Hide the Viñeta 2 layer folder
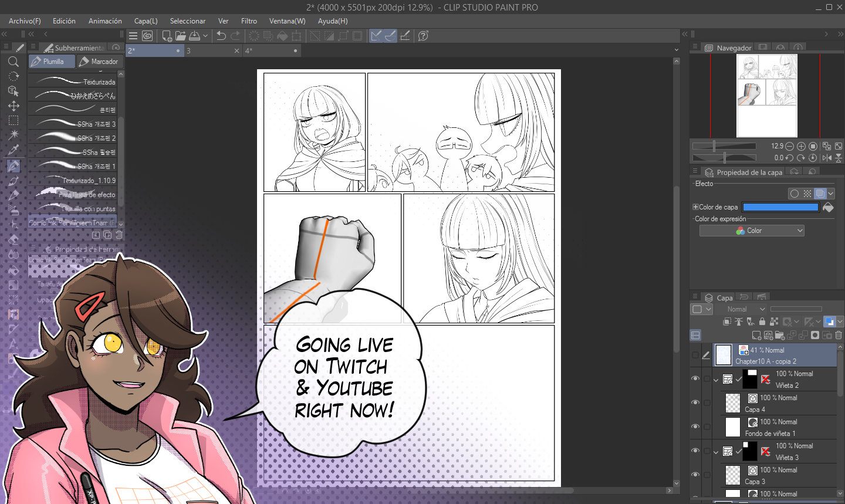Image resolution: width=845 pixels, height=504 pixels. click(695, 378)
